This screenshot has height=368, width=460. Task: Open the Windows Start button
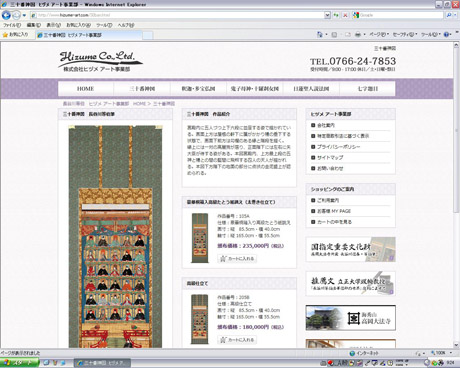click(x=19, y=363)
